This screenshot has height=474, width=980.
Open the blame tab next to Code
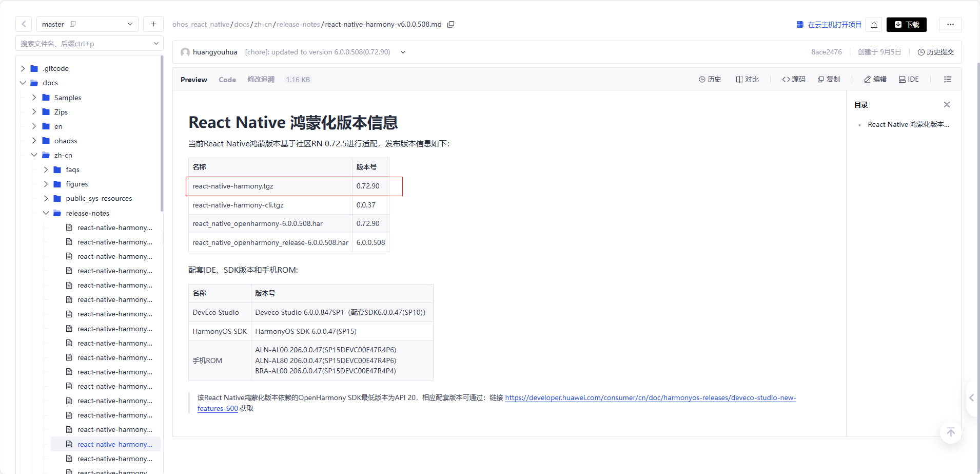(x=261, y=80)
